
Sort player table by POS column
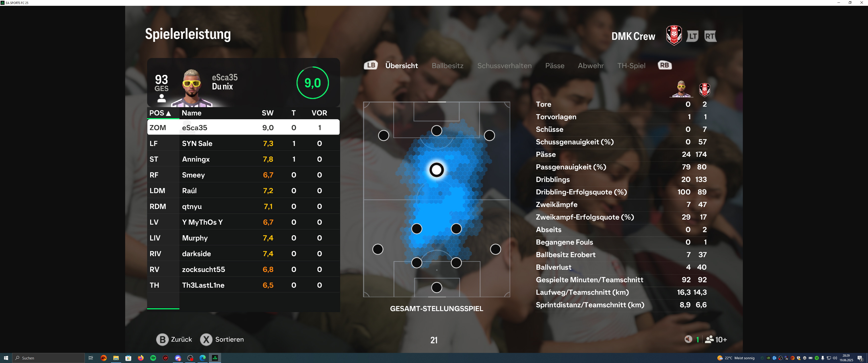click(x=160, y=113)
